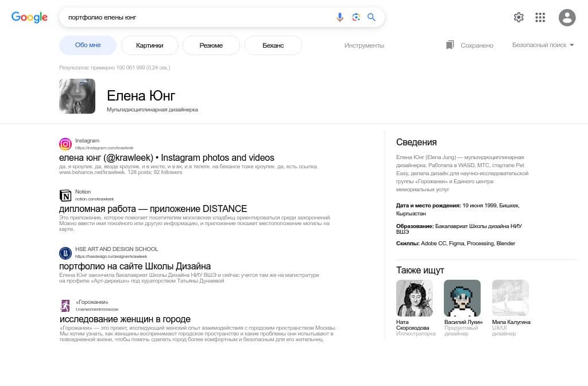Click the «Горожанки» site name label
This screenshot has height=386, width=588.
(x=92, y=302)
